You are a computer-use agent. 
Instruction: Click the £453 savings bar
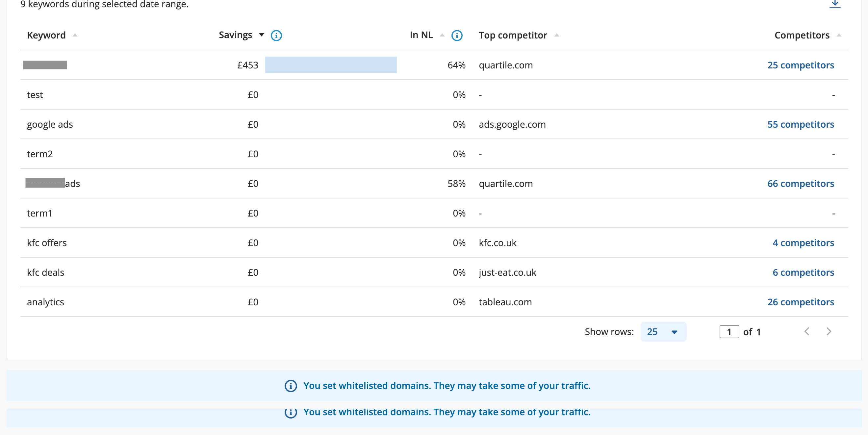pos(331,65)
